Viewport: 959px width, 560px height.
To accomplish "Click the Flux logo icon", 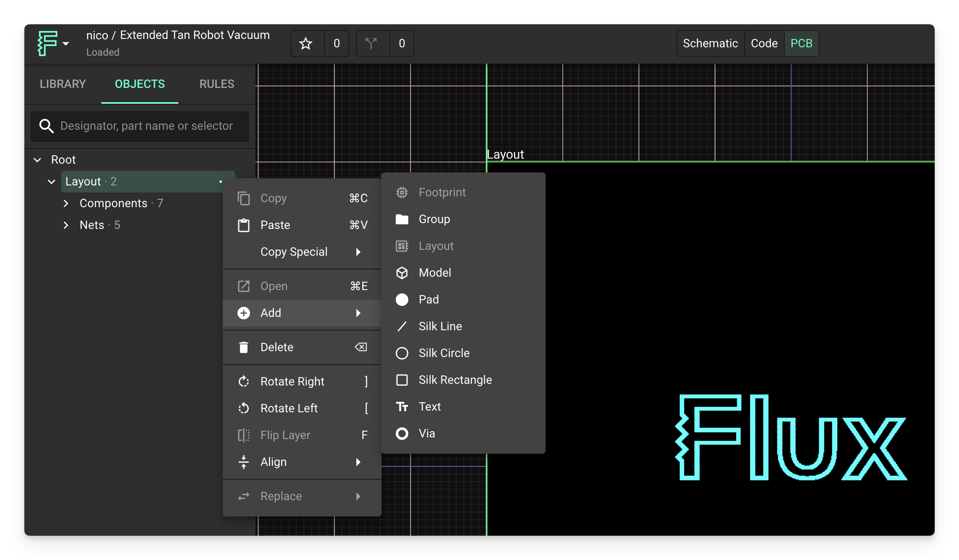I will click(x=47, y=43).
